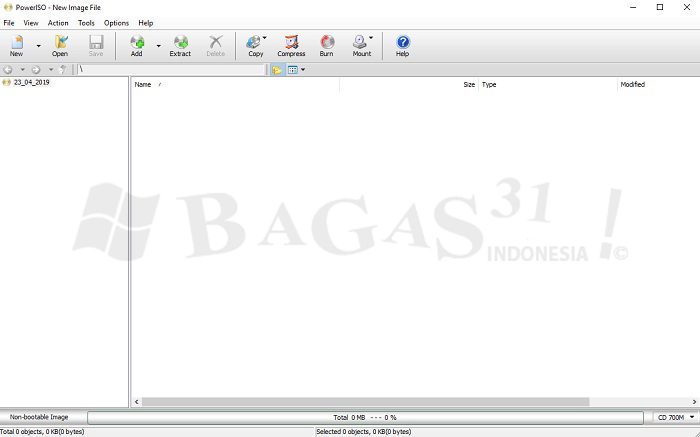The image size is (700, 437).
Task: Open the File menu
Action: tap(9, 23)
